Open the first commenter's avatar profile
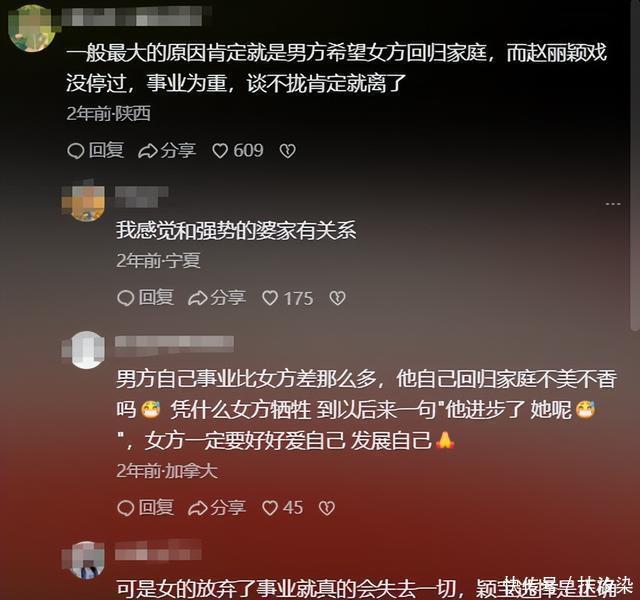The image size is (640, 600). pyautogui.click(x=32, y=28)
